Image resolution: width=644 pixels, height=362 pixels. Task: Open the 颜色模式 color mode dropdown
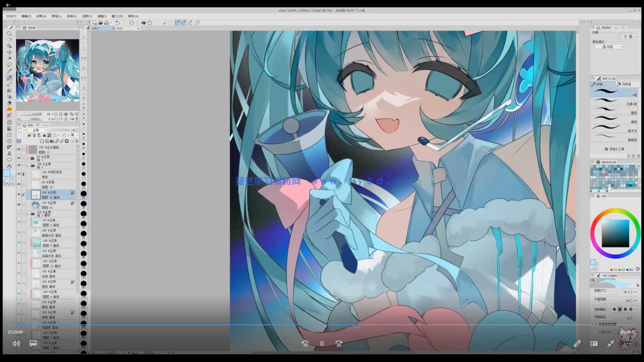[x=609, y=47]
